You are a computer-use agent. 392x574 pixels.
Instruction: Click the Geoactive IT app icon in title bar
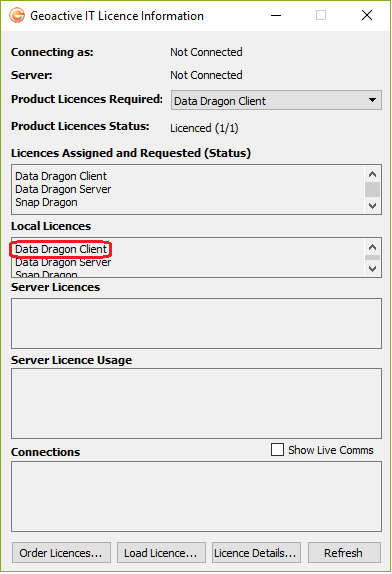click(17, 16)
